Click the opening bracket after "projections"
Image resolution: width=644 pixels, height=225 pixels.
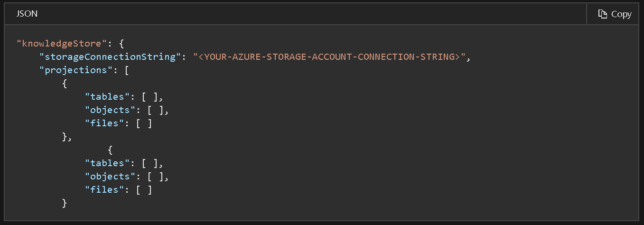pyautogui.click(x=127, y=70)
